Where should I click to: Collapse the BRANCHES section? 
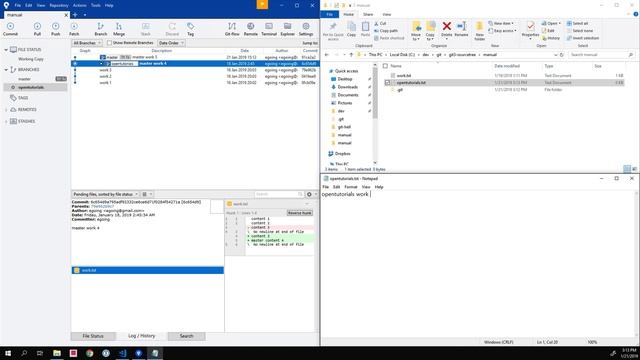click(x=6, y=70)
